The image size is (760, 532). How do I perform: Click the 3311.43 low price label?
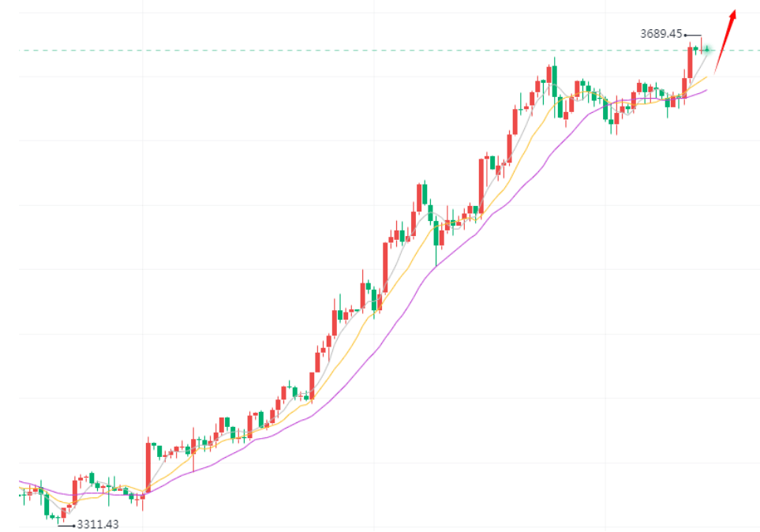tap(98, 524)
